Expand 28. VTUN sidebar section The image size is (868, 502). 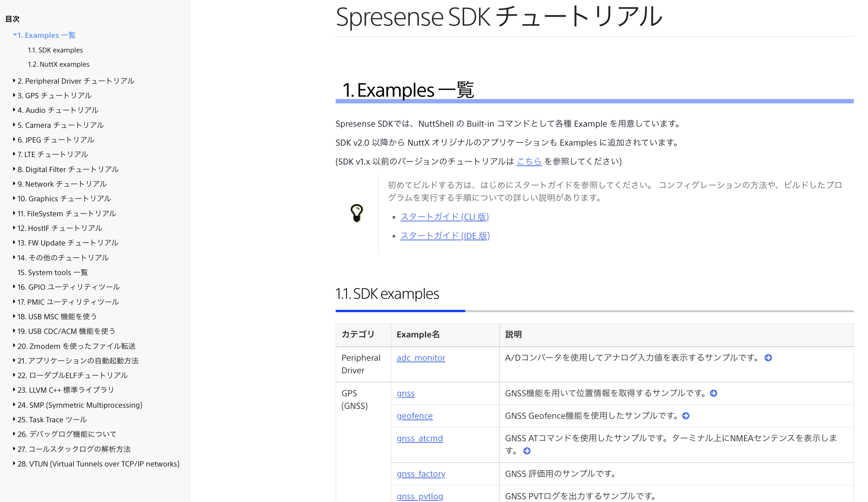(14, 464)
